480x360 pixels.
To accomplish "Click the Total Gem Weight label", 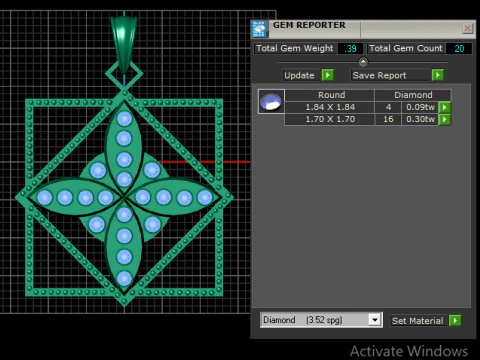I will click(295, 48).
